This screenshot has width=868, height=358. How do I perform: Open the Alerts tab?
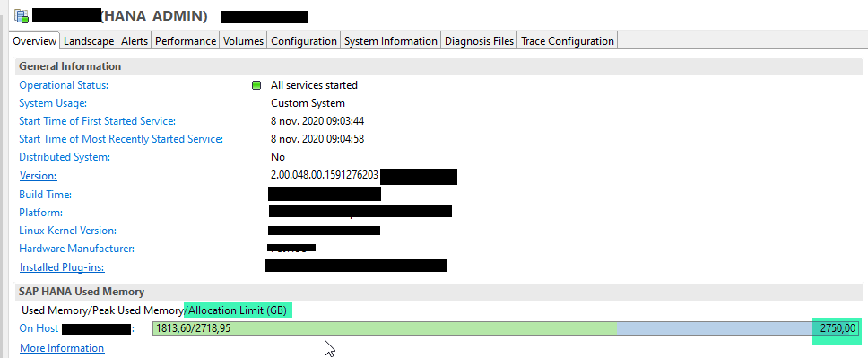point(135,41)
